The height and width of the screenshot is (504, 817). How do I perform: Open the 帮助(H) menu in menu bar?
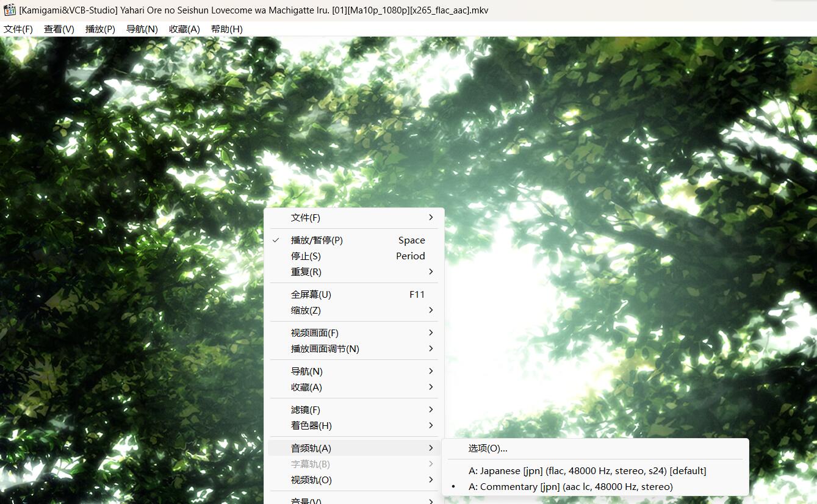click(226, 29)
